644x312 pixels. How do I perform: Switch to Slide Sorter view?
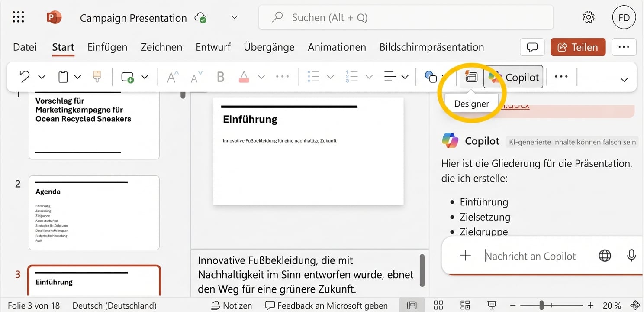pyautogui.click(x=438, y=305)
